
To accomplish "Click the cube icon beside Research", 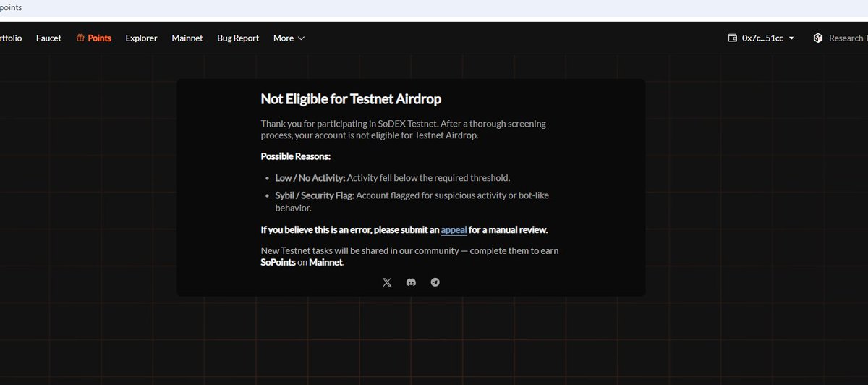I will click(818, 38).
